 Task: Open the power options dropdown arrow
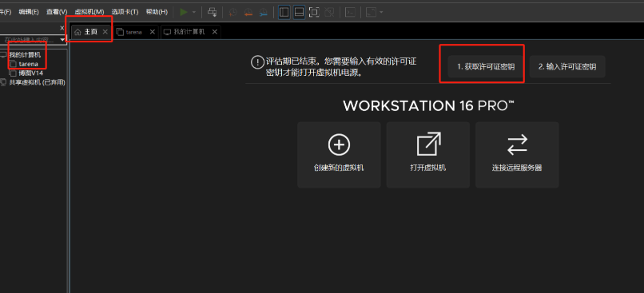point(194,12)
